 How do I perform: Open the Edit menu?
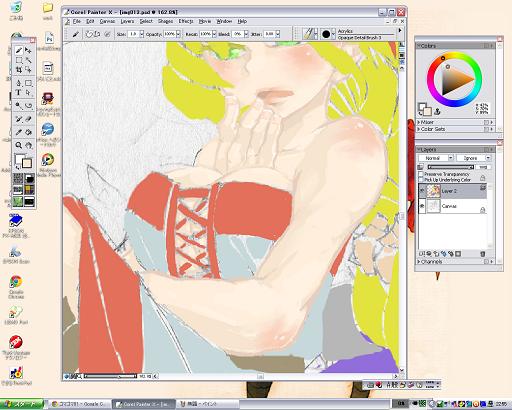[x=90, y=21]
